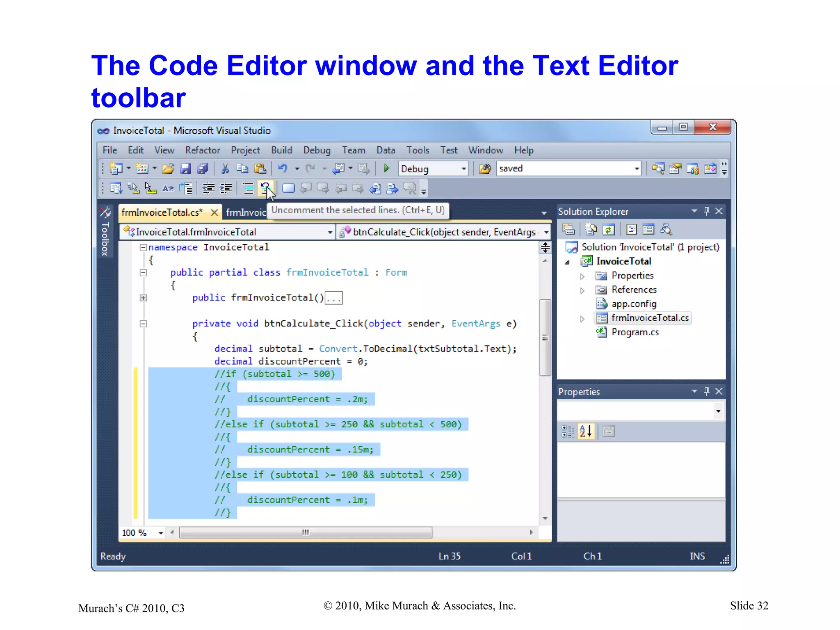Expand the frmInvoiceTotal() constructor region
This screenshot has width=840, height=630.
point(143,298)
